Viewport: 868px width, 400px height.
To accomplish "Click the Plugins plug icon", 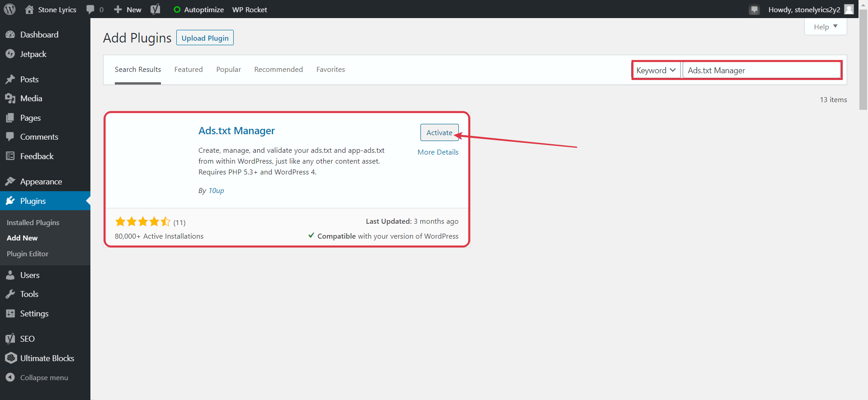I will click(10, 201).
